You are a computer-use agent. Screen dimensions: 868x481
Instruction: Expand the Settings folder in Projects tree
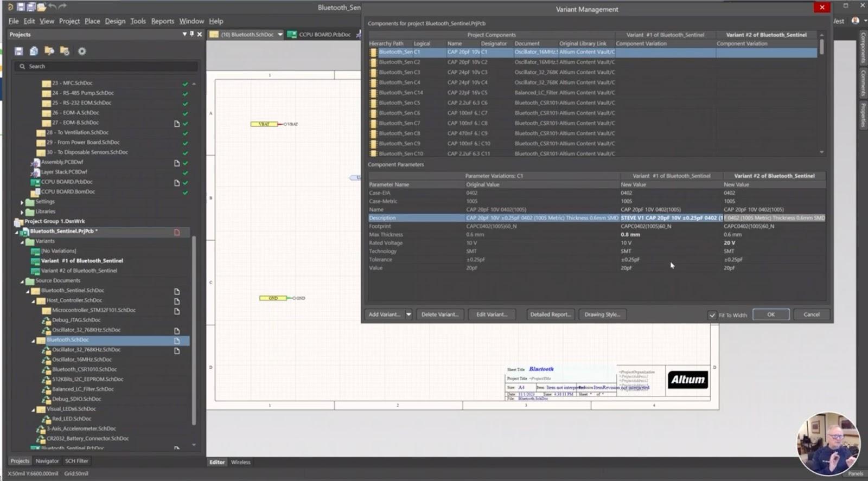point(22,202)
